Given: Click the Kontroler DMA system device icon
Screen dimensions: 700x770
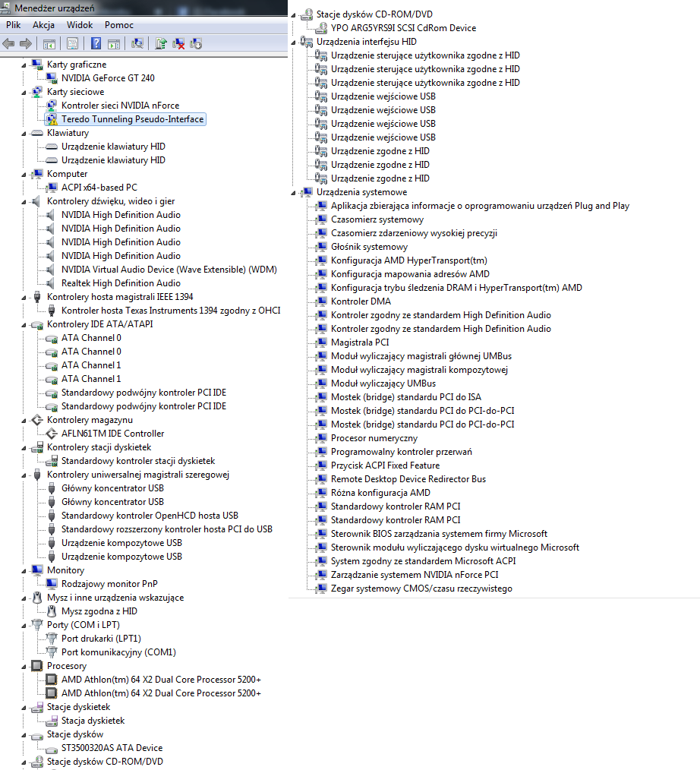Looking at the screenshot, I should tap(321, 301).
